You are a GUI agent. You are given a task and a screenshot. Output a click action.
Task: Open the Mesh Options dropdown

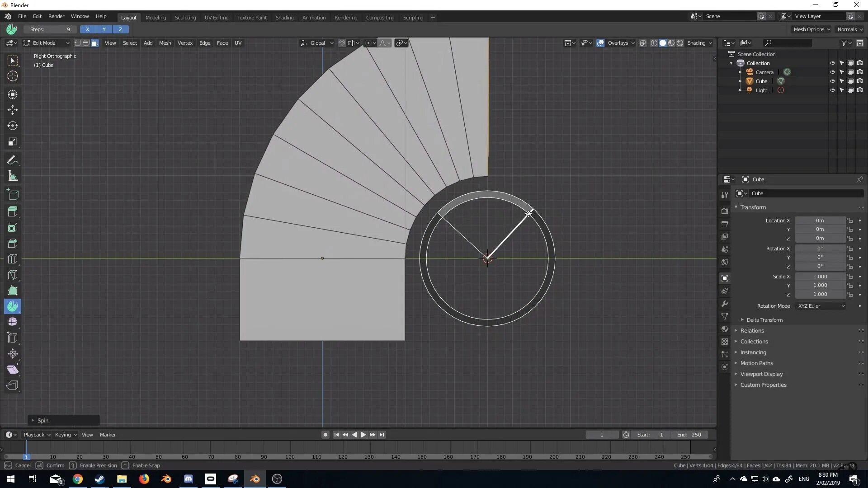(x=811, y=29)
